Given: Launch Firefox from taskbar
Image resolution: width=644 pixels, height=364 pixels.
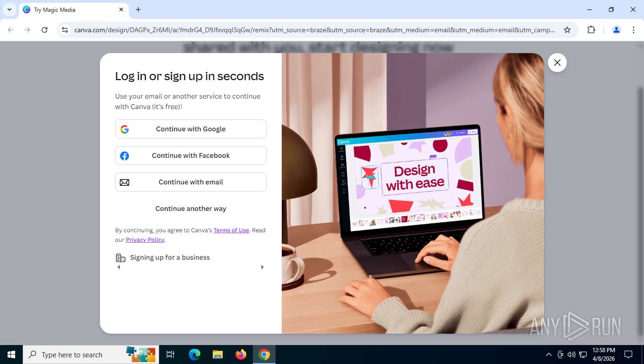Looking at the screenshot, I should (241, 355).
